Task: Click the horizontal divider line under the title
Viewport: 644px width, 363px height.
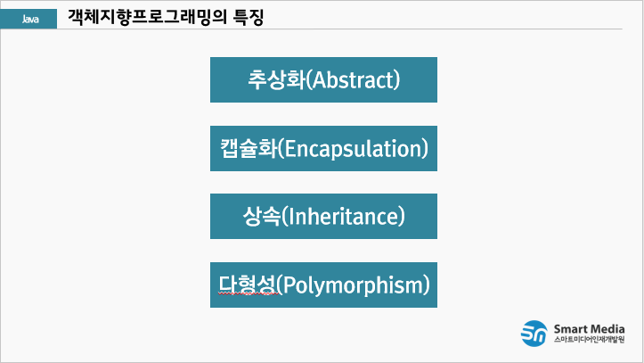Action: (339, 29)
